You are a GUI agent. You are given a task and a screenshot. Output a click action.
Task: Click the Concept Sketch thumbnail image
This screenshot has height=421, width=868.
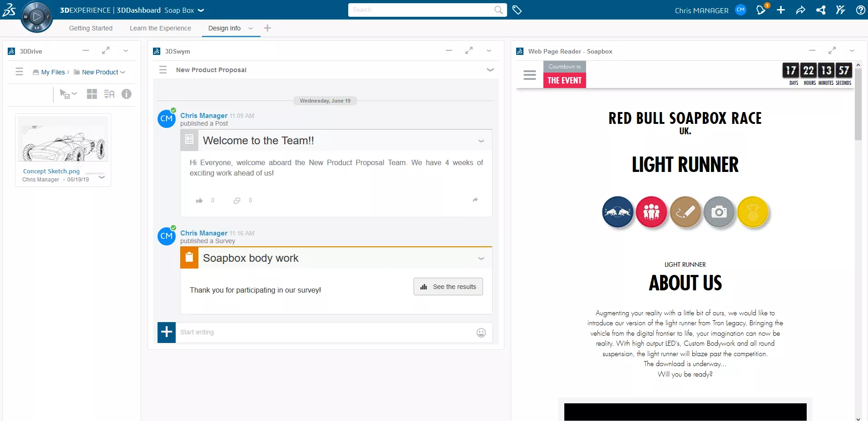[63, 139]
